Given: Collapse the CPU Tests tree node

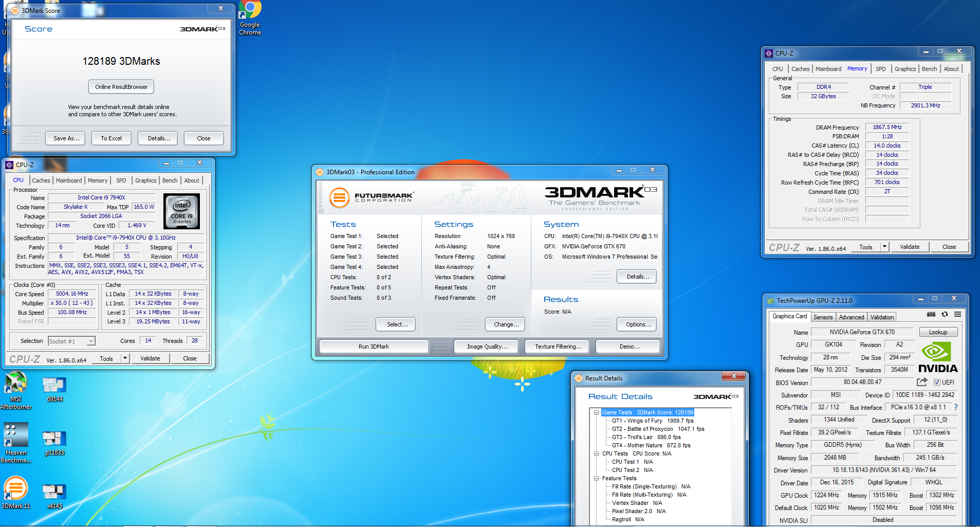Looking at the screenshot, I should point(597,453).
